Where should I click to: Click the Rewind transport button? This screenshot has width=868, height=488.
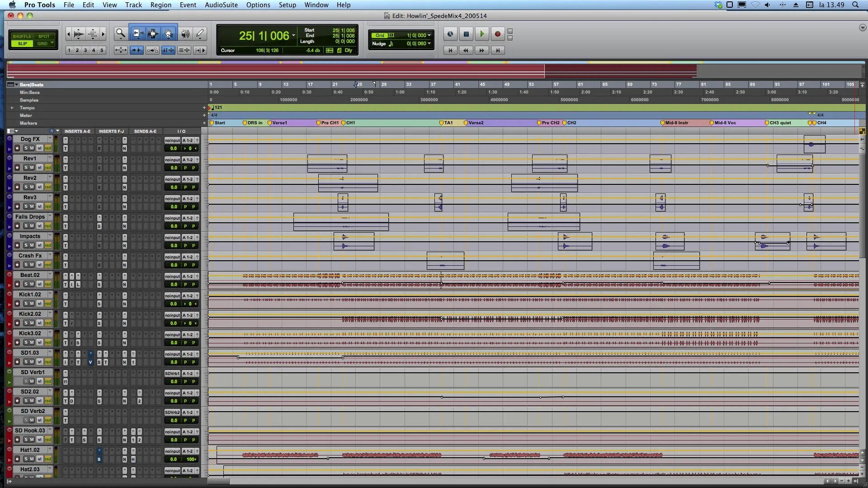pos(466,50)
